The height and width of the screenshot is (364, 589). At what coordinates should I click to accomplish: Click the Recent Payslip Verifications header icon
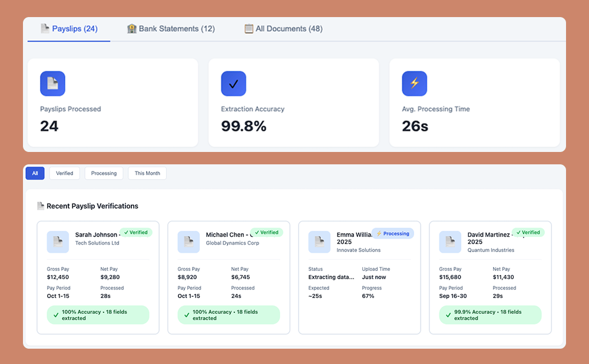pyautogui.click(x=40, y=206)
